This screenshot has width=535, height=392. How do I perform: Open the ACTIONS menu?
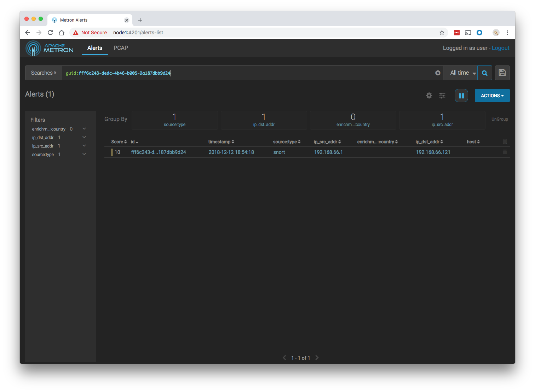point(492,96)
